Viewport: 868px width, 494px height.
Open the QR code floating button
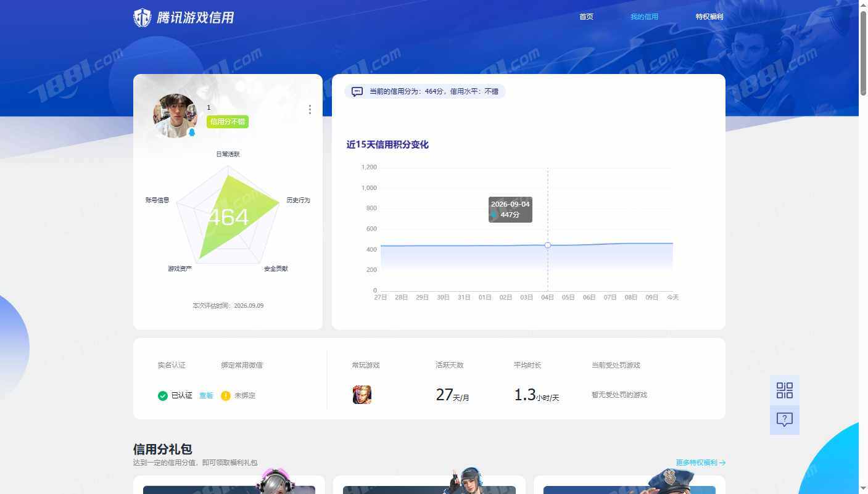coord(785,390)
